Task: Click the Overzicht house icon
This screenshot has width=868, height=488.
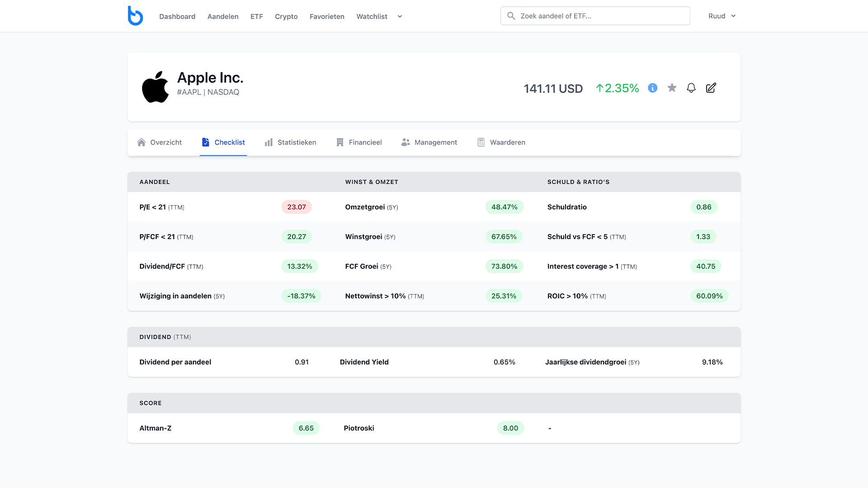Action: click(x=142, y=142)
